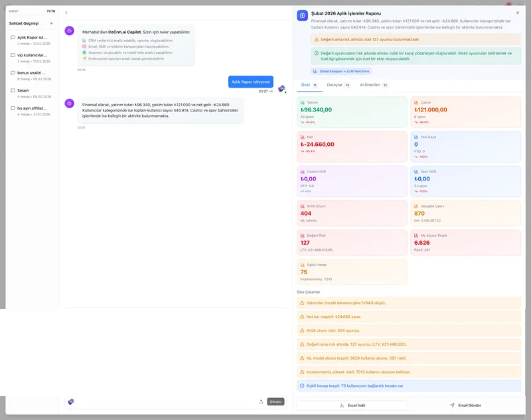Start a new chat with plus icon
Screen dimensions: 531x420
[52, 23]
